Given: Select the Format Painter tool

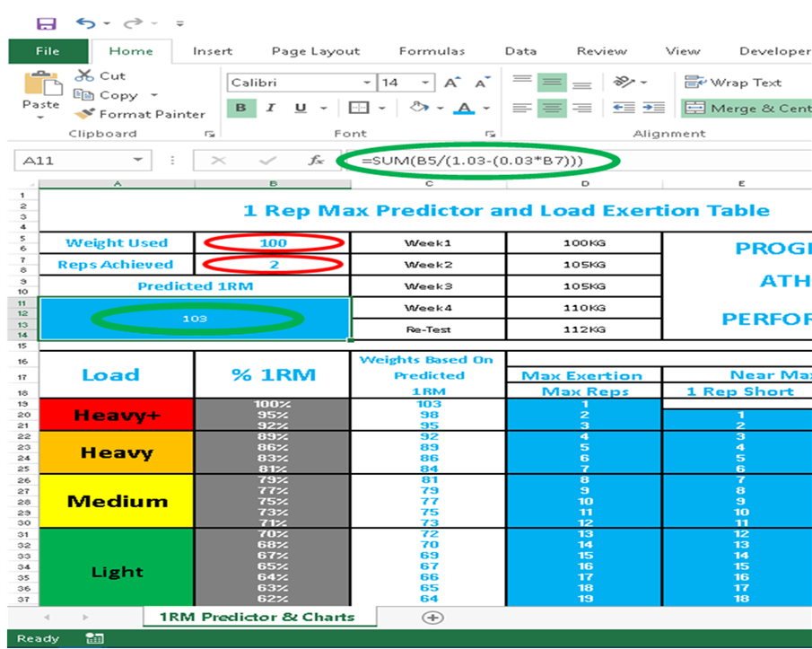Looking at the screenshot, I should pos(84,114).
